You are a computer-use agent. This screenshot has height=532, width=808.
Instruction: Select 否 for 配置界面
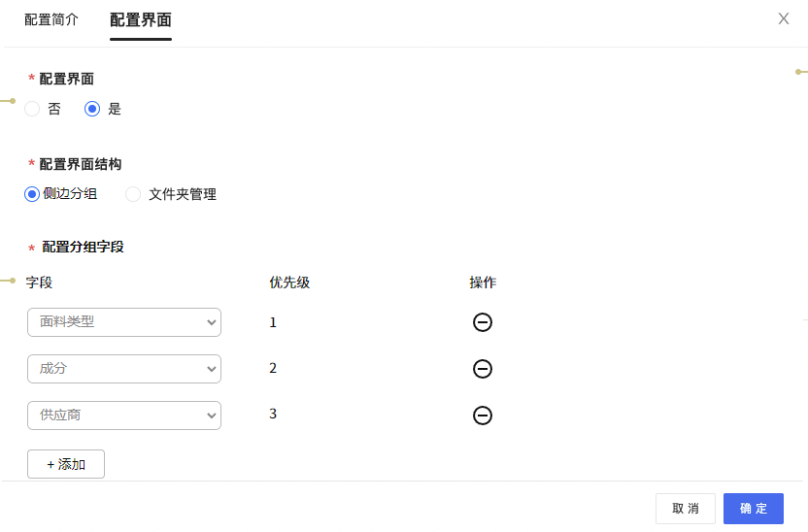[32, 109]
